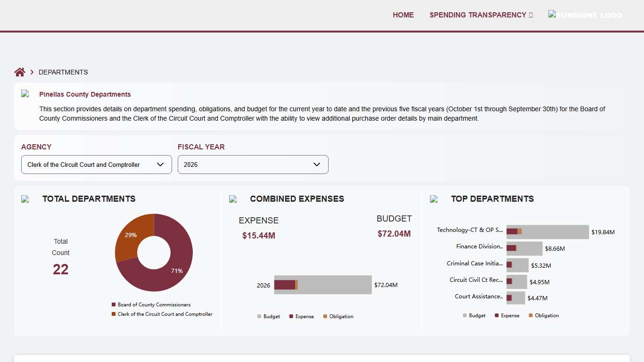
Task: Toggle Obligation legend in Top Departments chart
Action: pos(544,316)
